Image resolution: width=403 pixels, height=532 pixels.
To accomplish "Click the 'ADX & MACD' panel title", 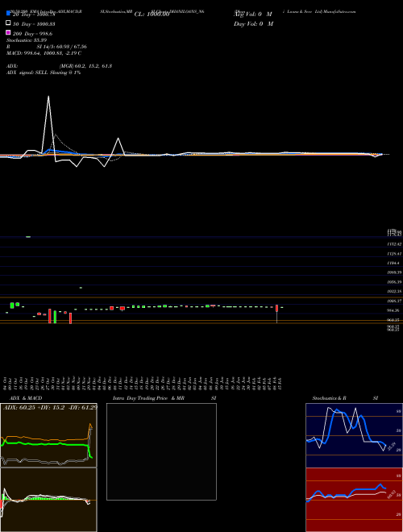I will click(x=26, y=398).
